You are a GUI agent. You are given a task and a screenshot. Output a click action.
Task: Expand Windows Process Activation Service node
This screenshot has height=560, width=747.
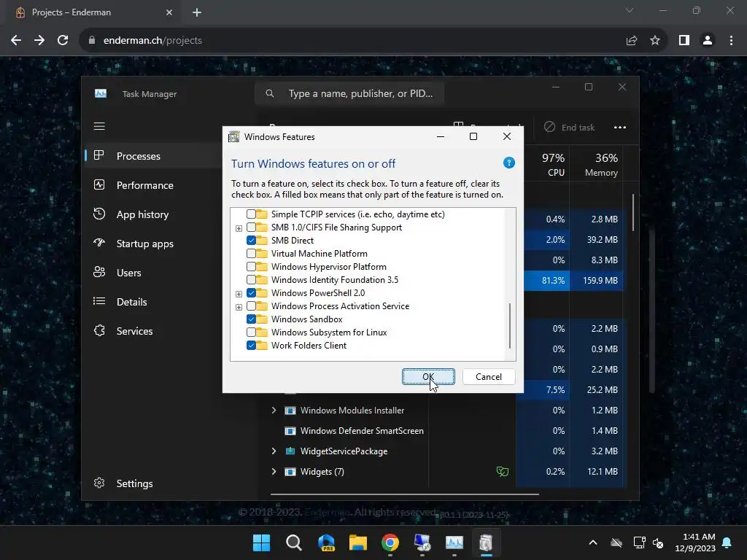(x=239, y=307)
